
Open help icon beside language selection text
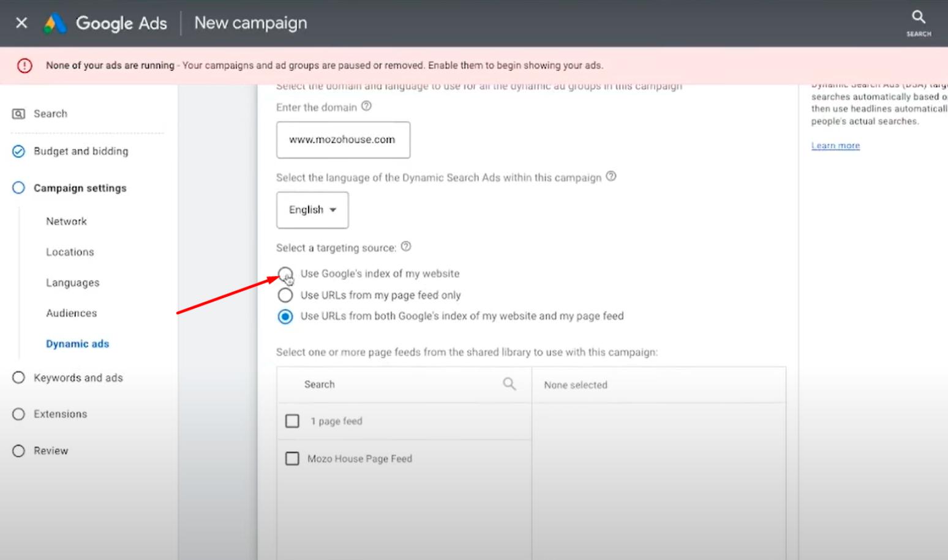[611, 176]
